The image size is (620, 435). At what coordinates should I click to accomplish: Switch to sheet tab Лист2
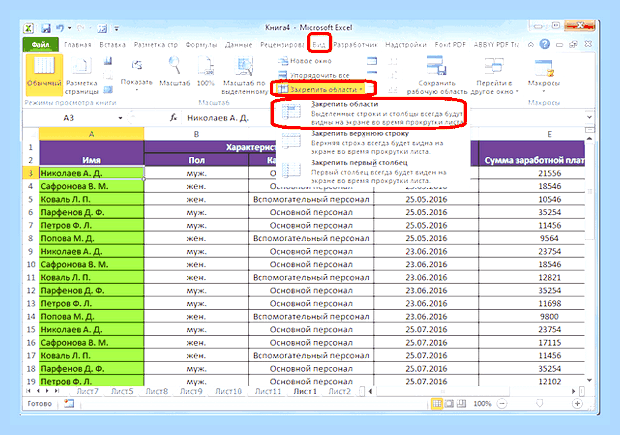point(339,392)
